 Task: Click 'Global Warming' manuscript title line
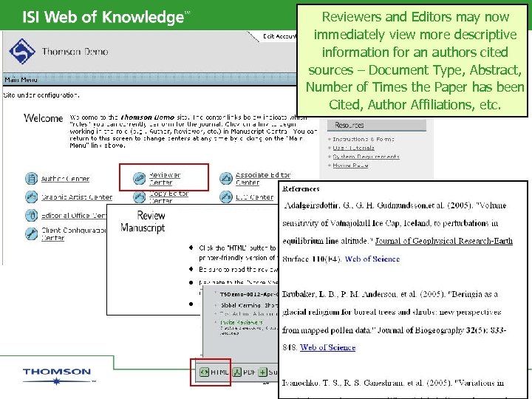248,305
